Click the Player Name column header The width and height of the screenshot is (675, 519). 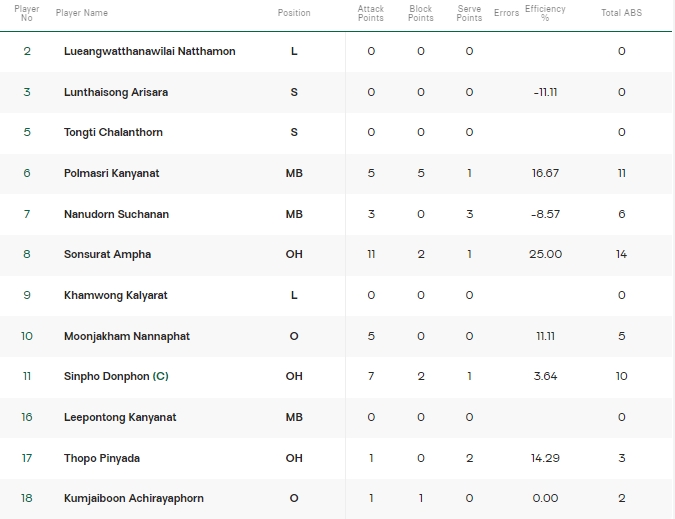pyautogui.click(x=82, y=13)
